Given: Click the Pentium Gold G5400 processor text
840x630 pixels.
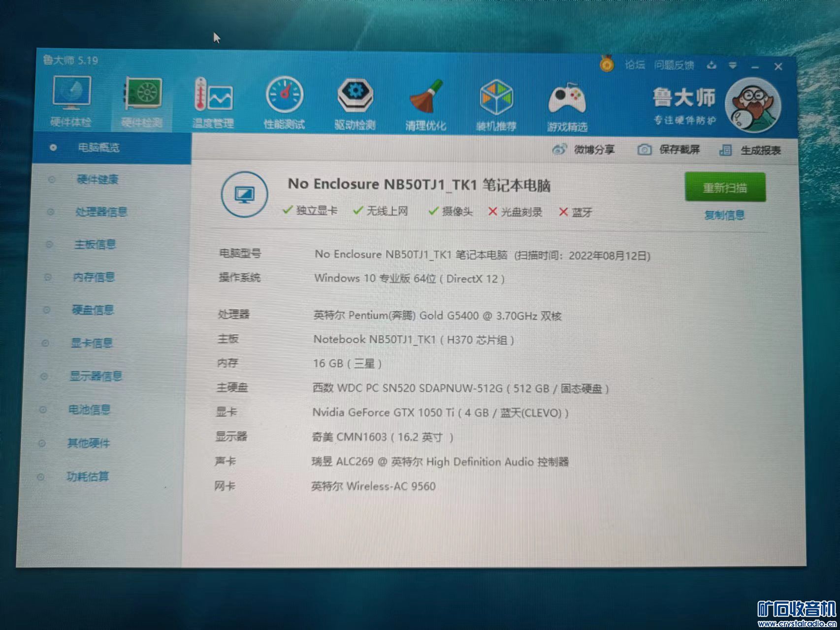Looking at the screenshot, I should [438, 315].
